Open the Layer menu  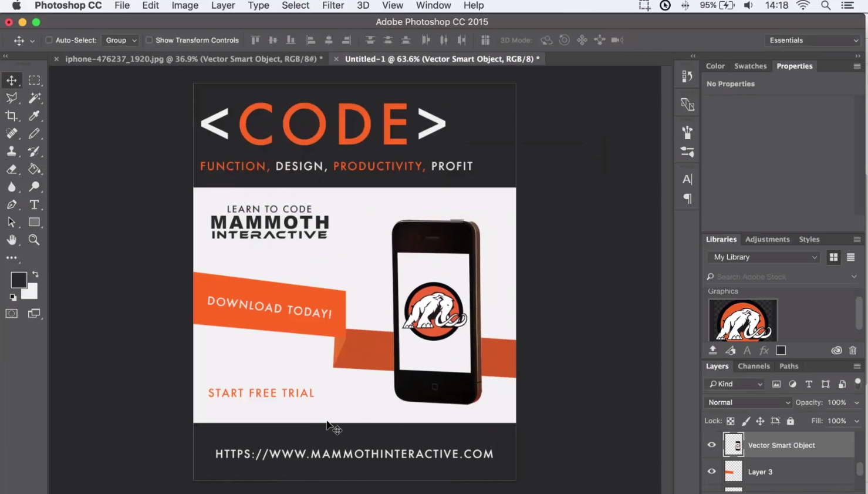tap(223, 5)
